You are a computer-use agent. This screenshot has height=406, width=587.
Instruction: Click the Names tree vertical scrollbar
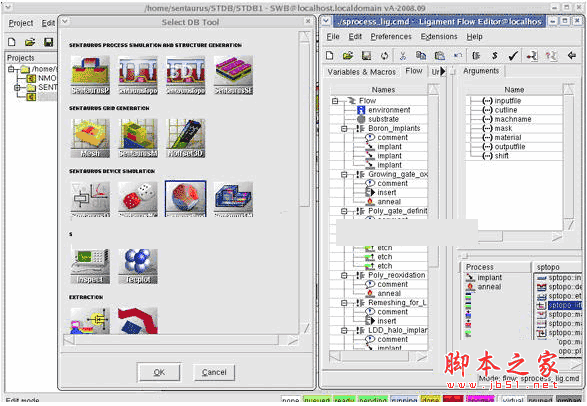[433, 176]
